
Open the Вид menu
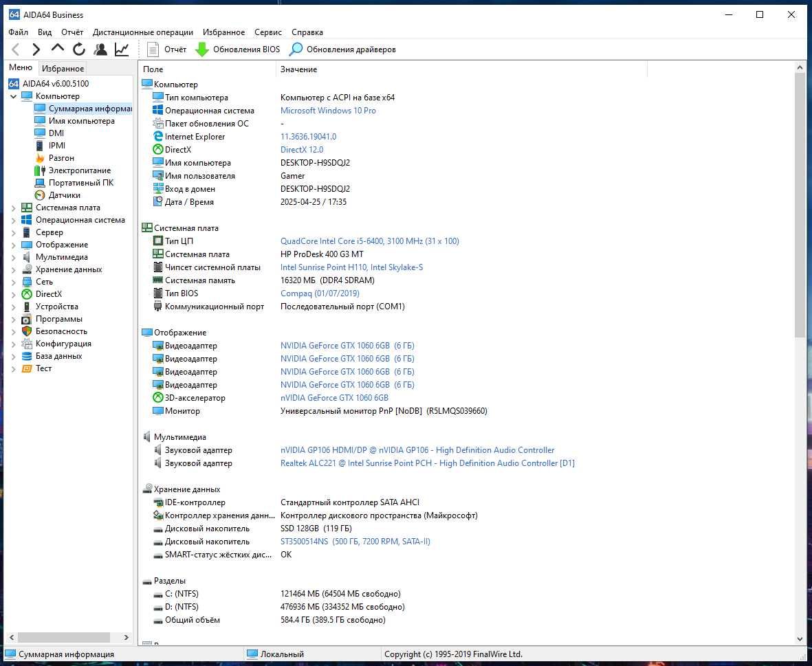coord(45,32)
